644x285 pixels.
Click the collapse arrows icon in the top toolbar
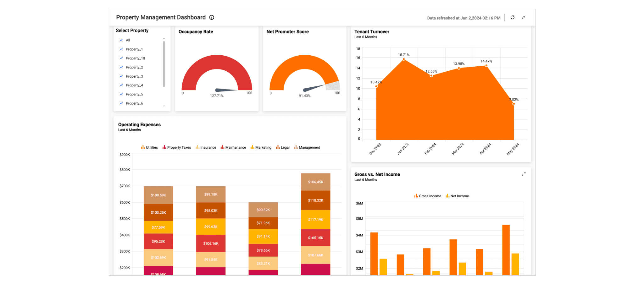pyautogui.click(x=523, y=18)
